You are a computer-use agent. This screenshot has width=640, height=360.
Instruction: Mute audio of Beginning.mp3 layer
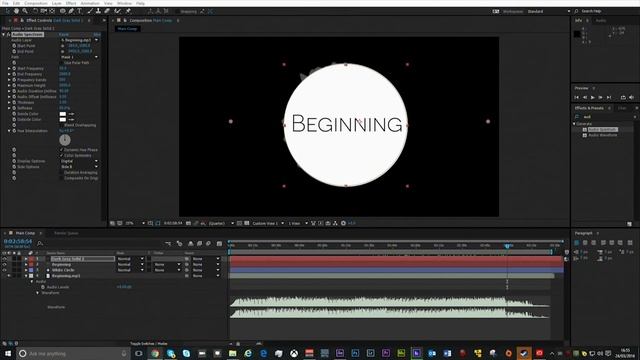[x=9, y=276]
